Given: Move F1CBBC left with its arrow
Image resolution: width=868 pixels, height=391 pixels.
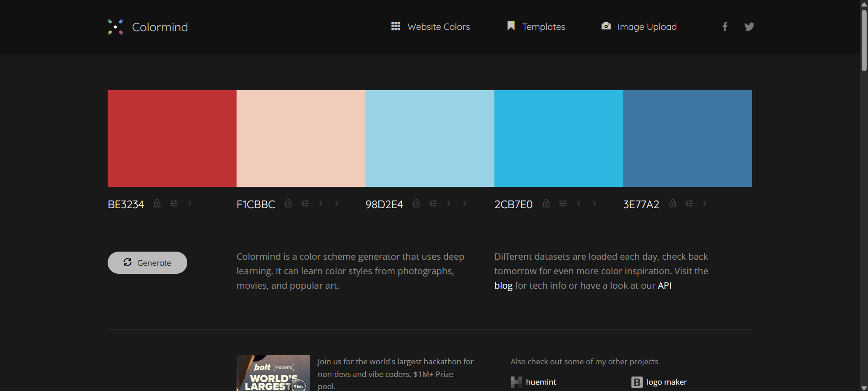Looking at the screenshot, I should click(x=321, y=203).
